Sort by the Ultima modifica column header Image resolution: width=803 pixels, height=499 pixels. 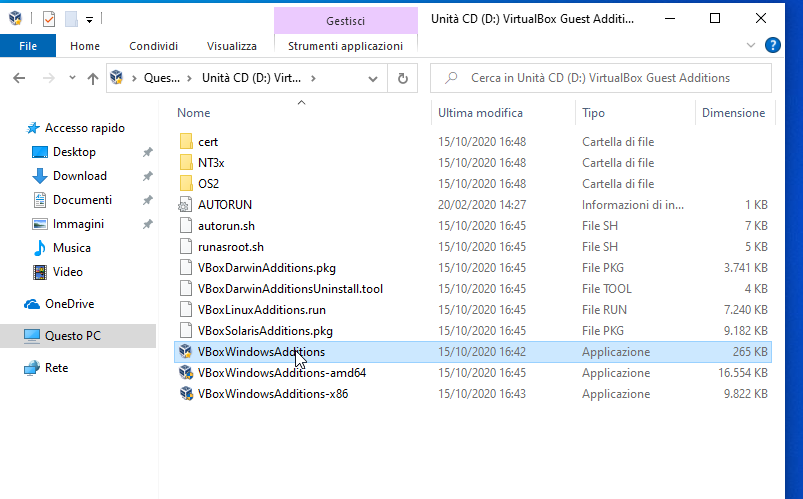point(480,113)
